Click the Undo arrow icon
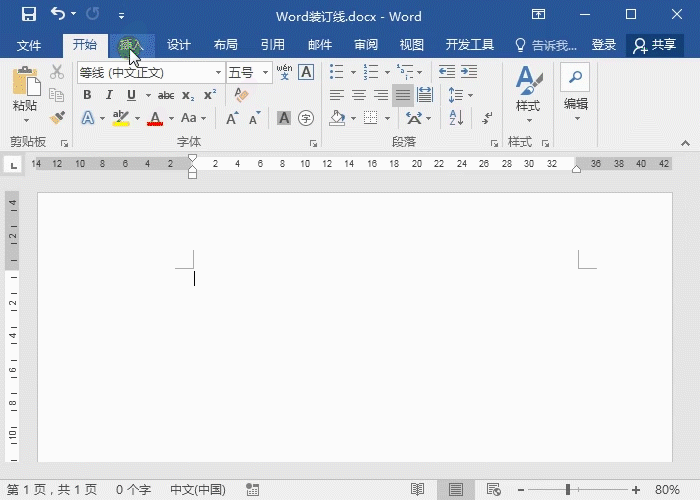 pos(58,14)
